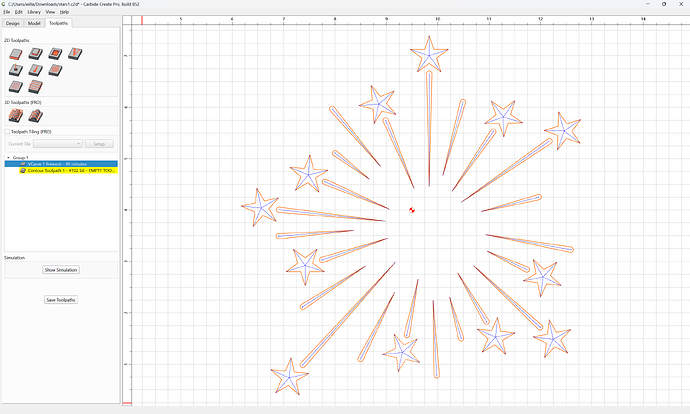Click the Simulation section label

pos(15,257)
